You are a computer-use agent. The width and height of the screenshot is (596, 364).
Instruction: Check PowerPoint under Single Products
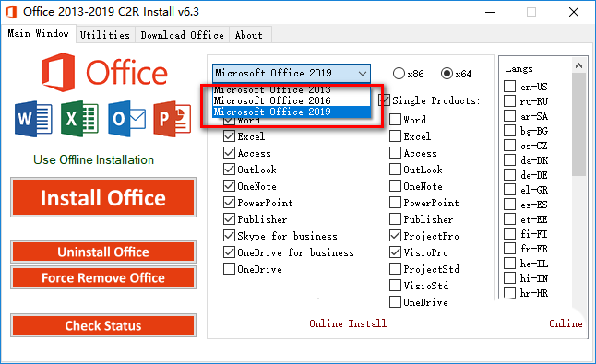coord(395,203)
